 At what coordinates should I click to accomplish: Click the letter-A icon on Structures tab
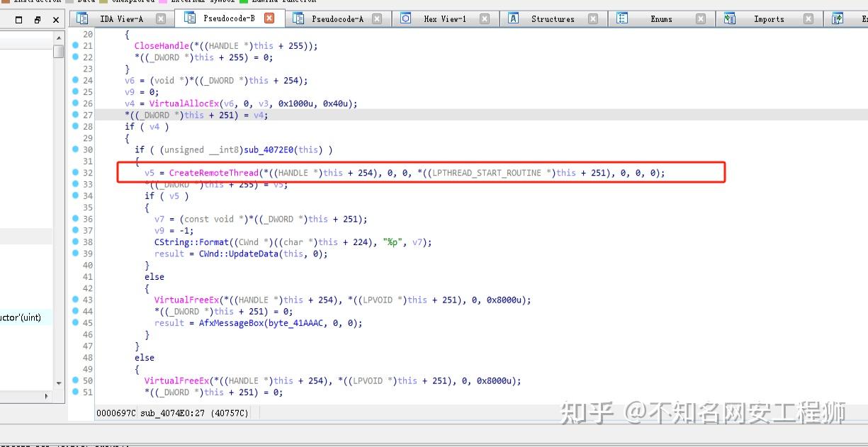point(513,18)
